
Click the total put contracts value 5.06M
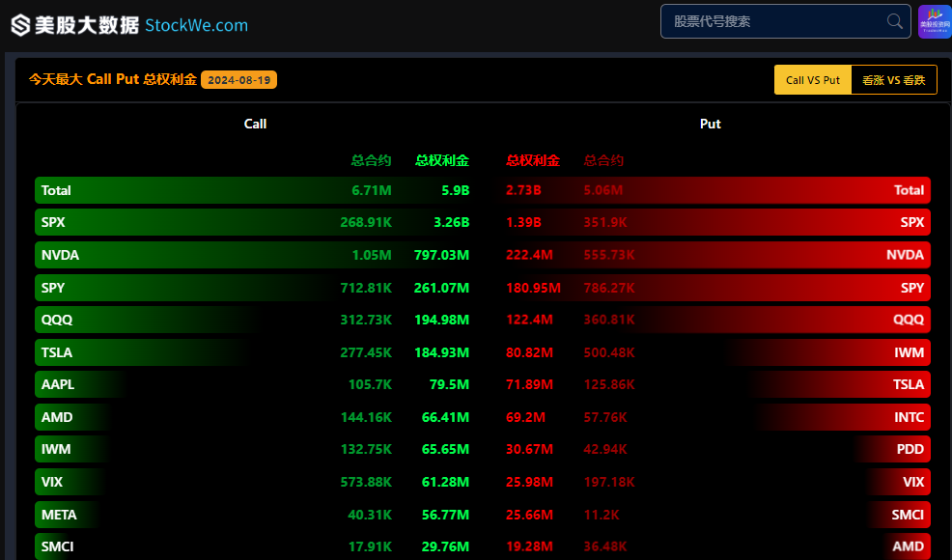click(602, 190)
